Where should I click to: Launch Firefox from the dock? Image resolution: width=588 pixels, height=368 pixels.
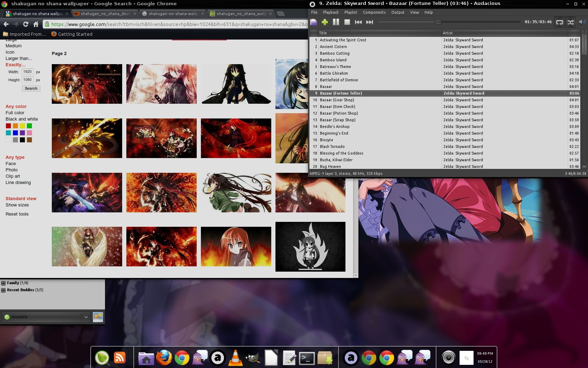pyautogui.click(x=164, y=358)
